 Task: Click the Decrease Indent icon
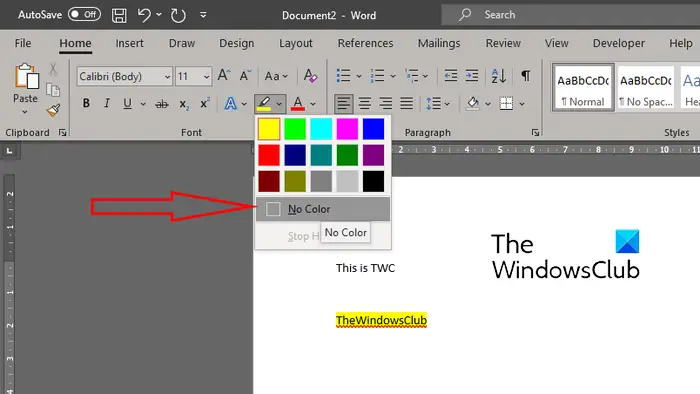(x=451, y=75)
